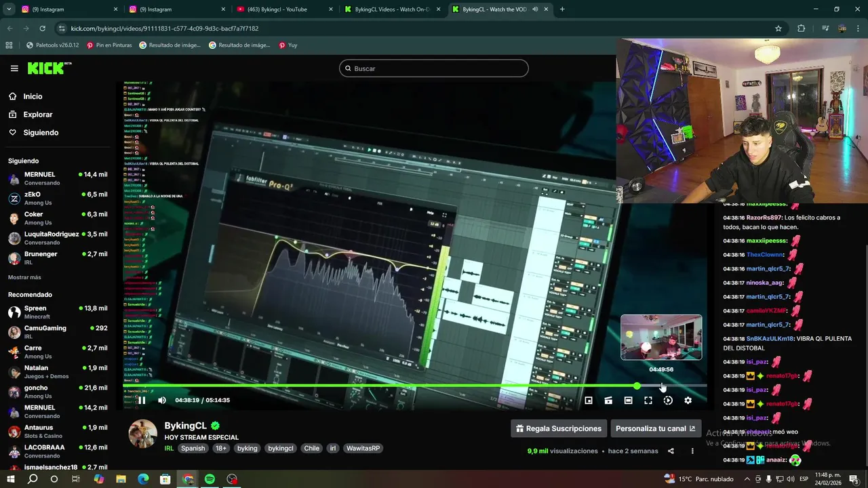Open the goncho recommended channel
Screen dimensions: 868x488
(x=58, y=392)
